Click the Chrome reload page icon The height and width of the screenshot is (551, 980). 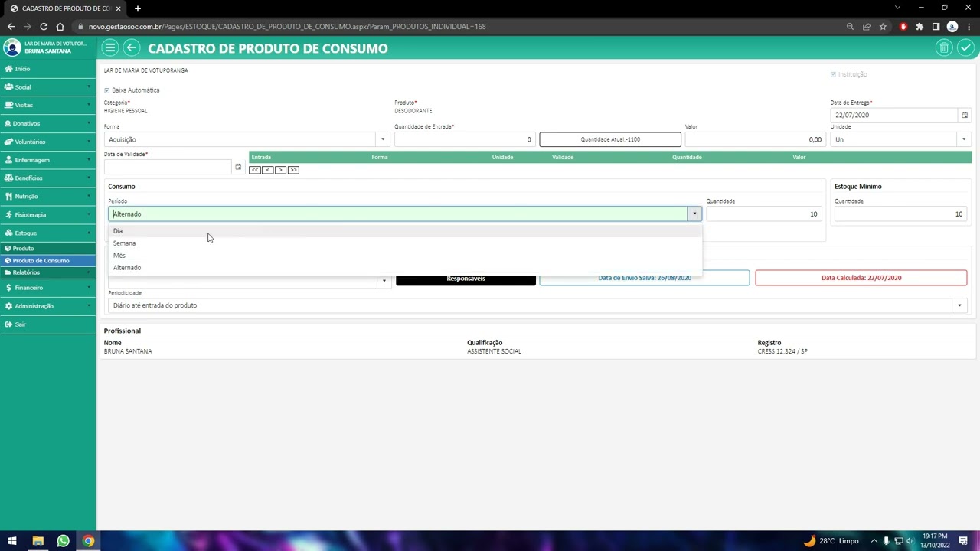pos(44,27)
